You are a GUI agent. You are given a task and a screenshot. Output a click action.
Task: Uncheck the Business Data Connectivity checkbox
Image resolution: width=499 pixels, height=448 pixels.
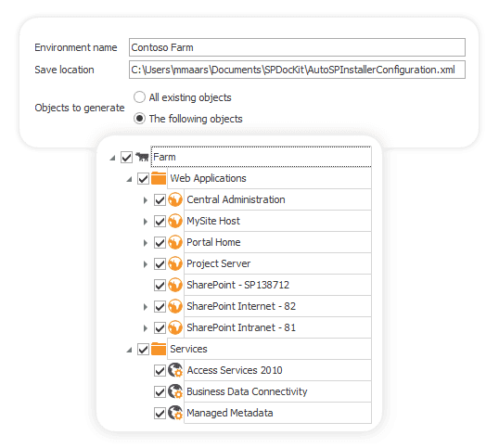[x=160, y=391]
